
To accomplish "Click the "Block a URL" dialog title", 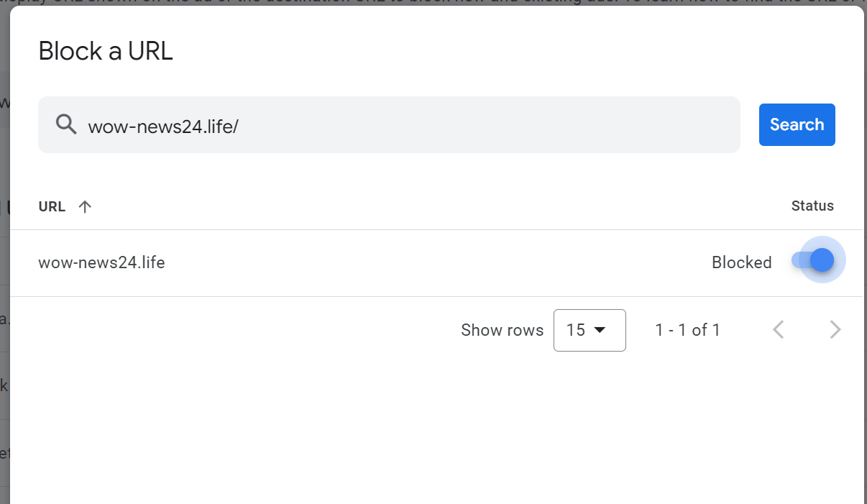I will 106,51.
